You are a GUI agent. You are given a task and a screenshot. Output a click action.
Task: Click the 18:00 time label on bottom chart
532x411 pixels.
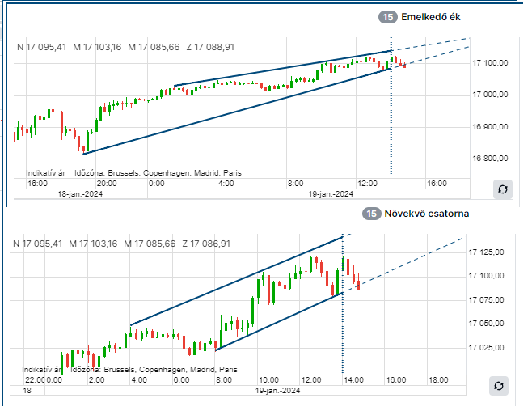pyautogui.click(x=438, y=380)
